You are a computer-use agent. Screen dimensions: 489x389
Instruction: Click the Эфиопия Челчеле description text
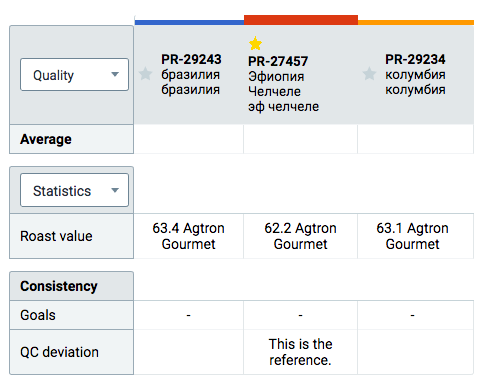276,84
